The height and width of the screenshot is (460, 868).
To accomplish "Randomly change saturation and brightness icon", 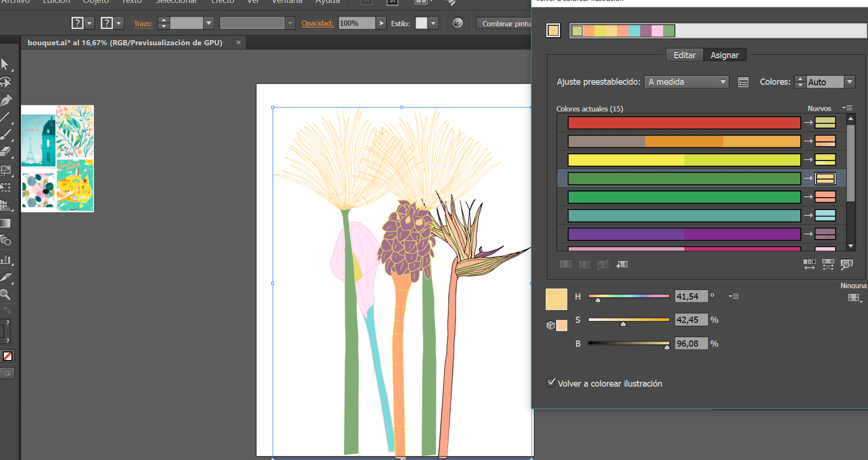I will [828, 264].
